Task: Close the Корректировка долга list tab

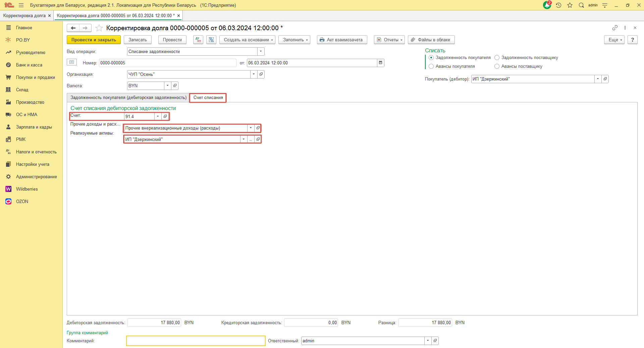Action: click(49, 15)
